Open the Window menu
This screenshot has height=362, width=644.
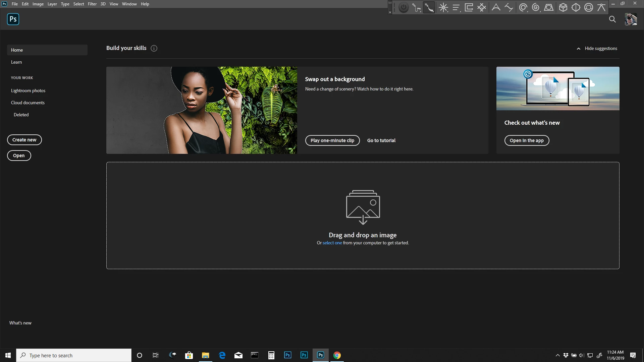[x=129, y=4]
